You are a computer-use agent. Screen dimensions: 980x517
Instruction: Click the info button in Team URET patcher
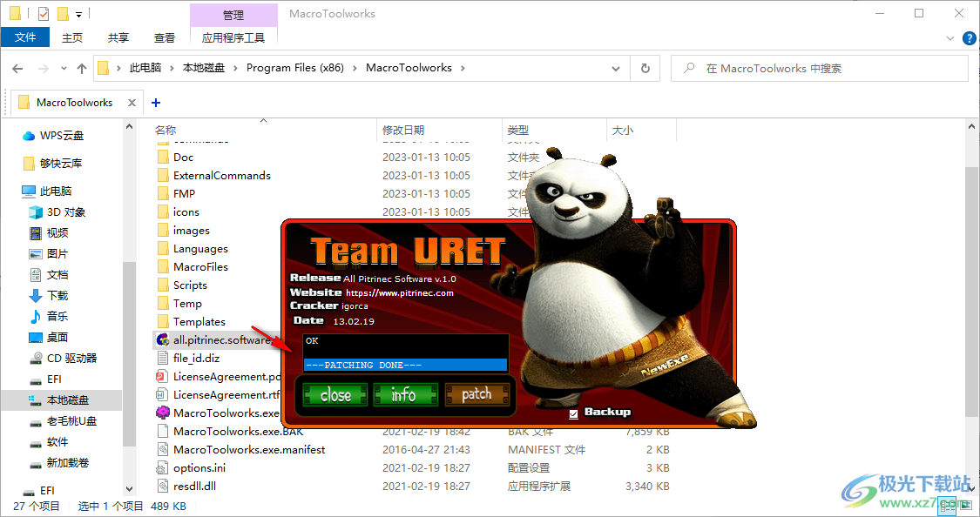[x=406, y=394]
